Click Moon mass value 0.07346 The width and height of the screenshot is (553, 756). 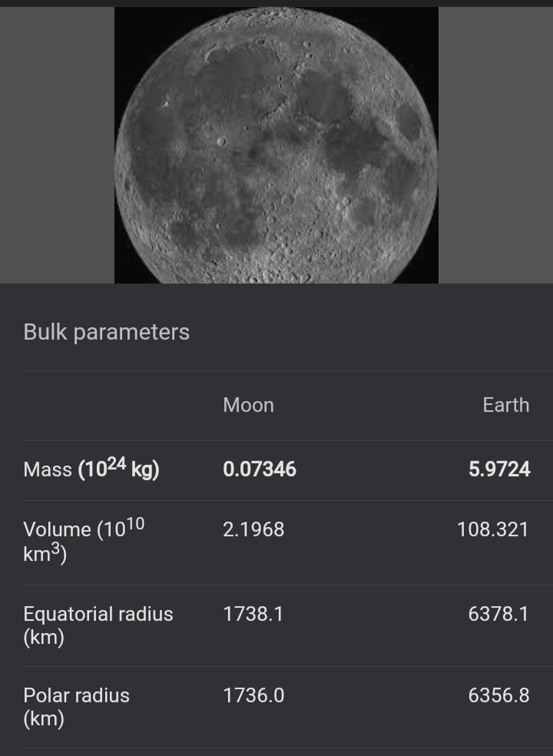pos(260,469)
